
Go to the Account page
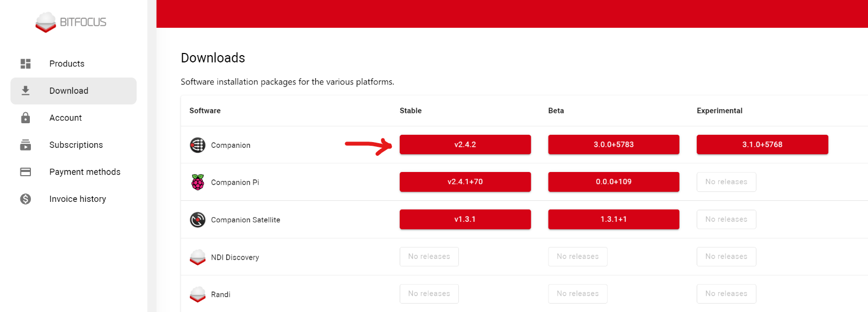tap(73, 117)
